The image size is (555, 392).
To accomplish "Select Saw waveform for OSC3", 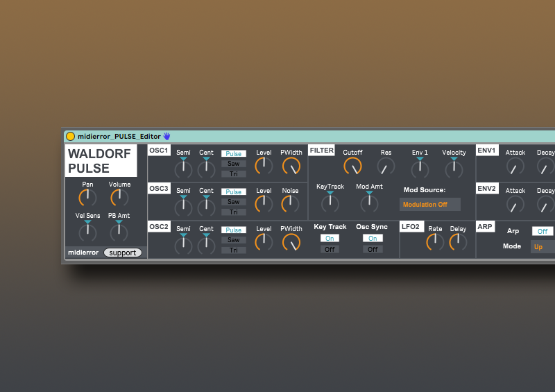I will pyautogui.click(x=234, y=201).
